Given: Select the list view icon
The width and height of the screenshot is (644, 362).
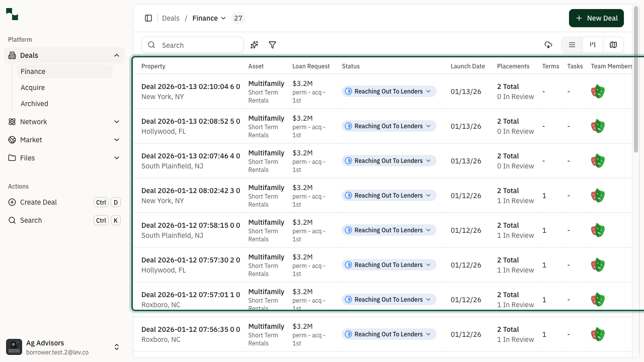Looking at the screenshot, I should (x=572, y=45).
